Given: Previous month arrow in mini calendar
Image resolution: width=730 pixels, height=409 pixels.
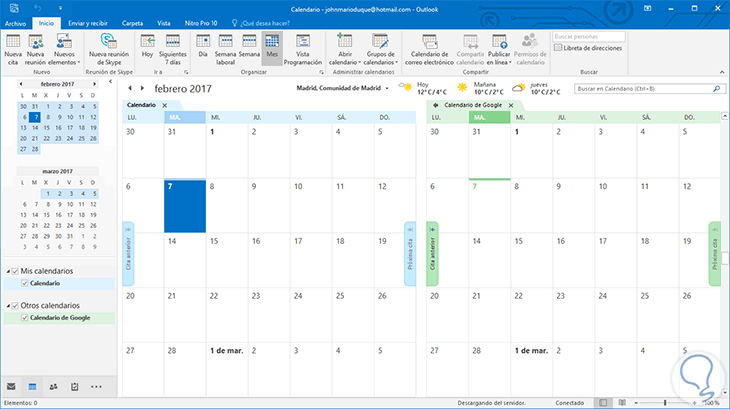Looking at the screenshot, I should (x=20, y=84).
